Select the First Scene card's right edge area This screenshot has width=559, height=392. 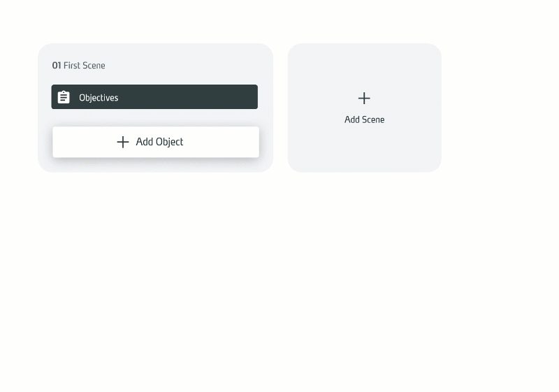pyautogui.click(x=266, y=108)
